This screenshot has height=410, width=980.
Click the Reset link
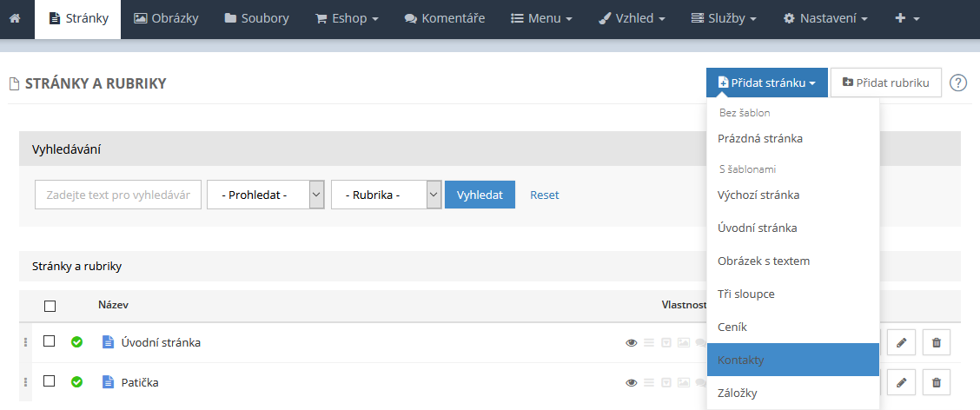tap(544, 195)
